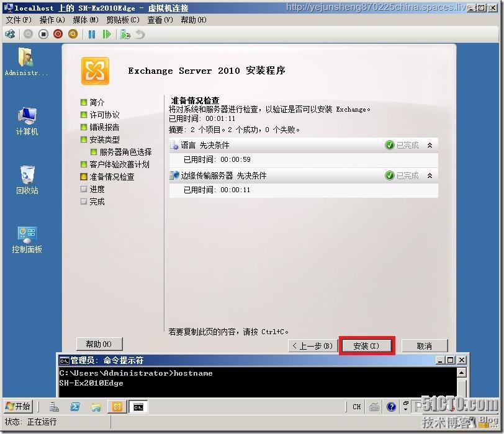504x434 pixels.
Task: Click the language bar options arrow
Action: point(406,409)
